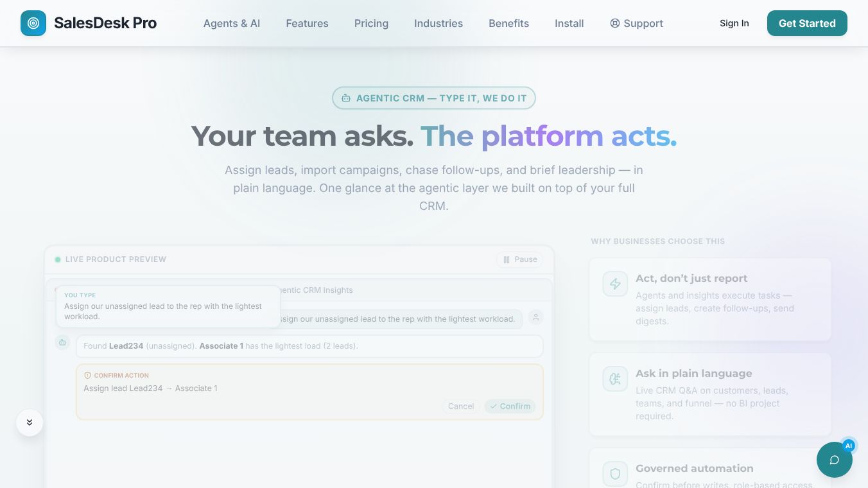Click the SalesDesk Pro logo icon
Viewport: 868px width, 488px height.
pyautogui.click(x=33, y=23)
